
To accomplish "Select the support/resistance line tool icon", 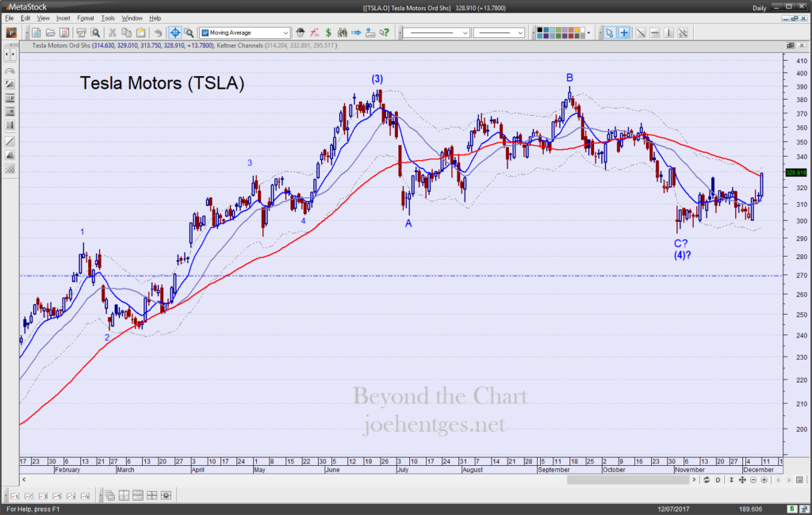I will coord(683,32).
